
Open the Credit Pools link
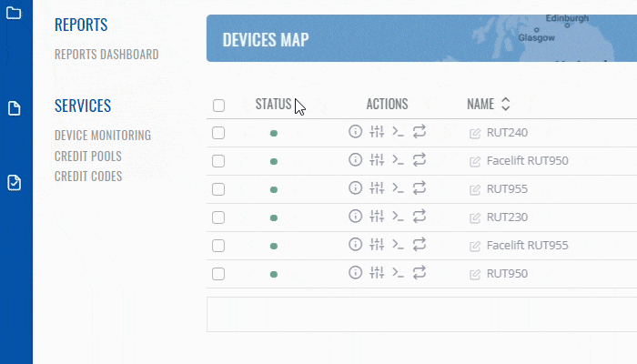click(x=88, y=156)
